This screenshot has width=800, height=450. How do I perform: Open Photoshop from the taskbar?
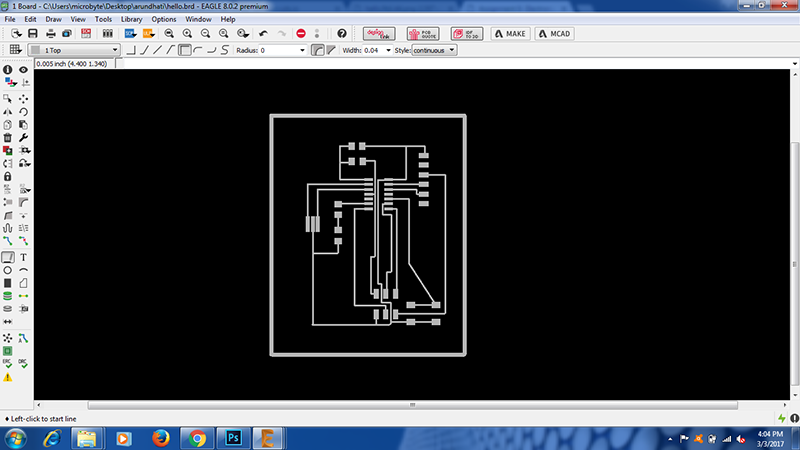point(233,438)
